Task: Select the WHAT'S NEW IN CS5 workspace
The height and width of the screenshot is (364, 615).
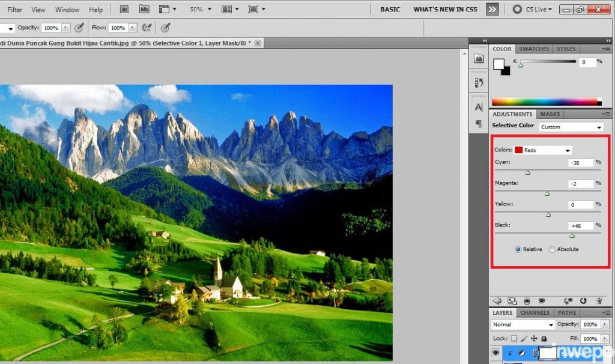Action: (x=445, y=10)
